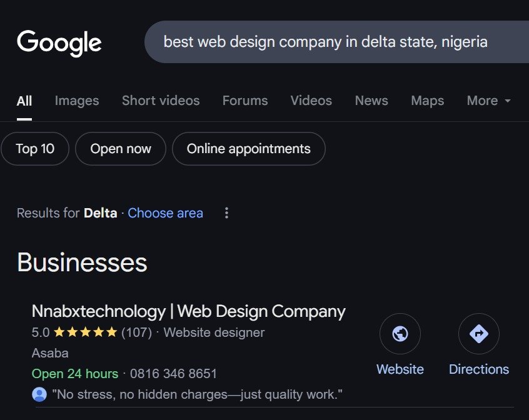
Task: Toggle the Open now filter chip
Action: pos(121,149)
